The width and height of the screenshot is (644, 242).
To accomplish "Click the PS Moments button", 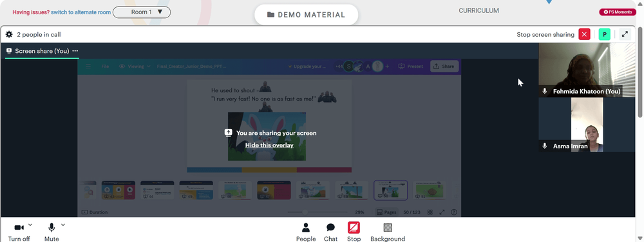I will point(618,12).
